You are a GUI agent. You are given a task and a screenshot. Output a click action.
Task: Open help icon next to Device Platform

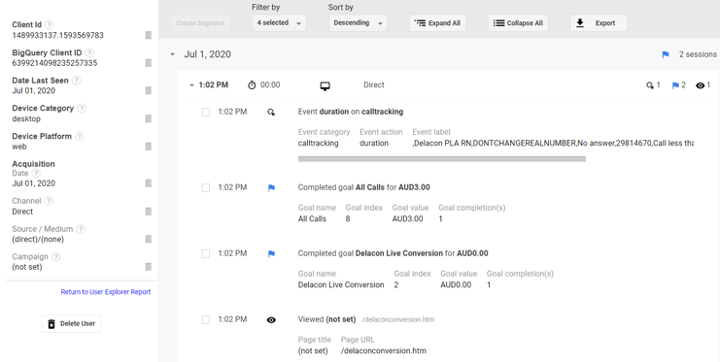pyautogui.click(x=79, y=136)
